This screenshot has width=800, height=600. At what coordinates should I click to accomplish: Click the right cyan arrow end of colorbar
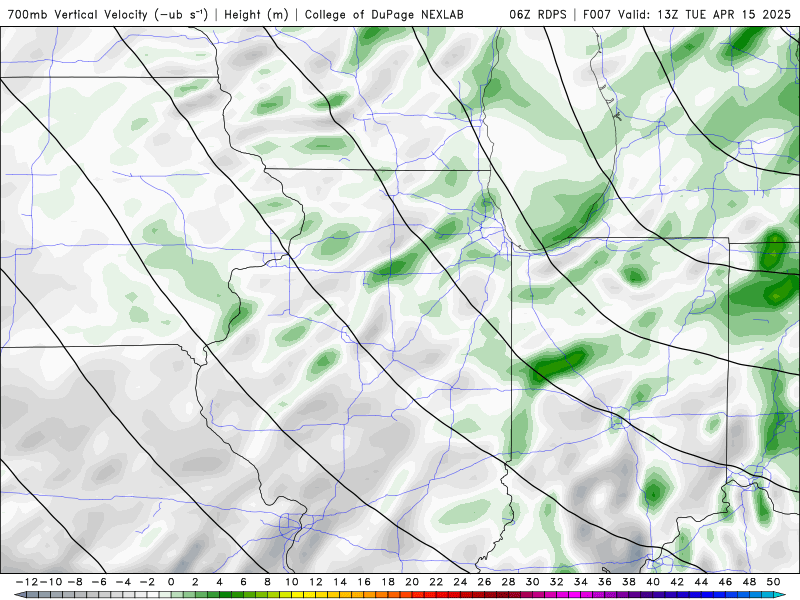780,595
